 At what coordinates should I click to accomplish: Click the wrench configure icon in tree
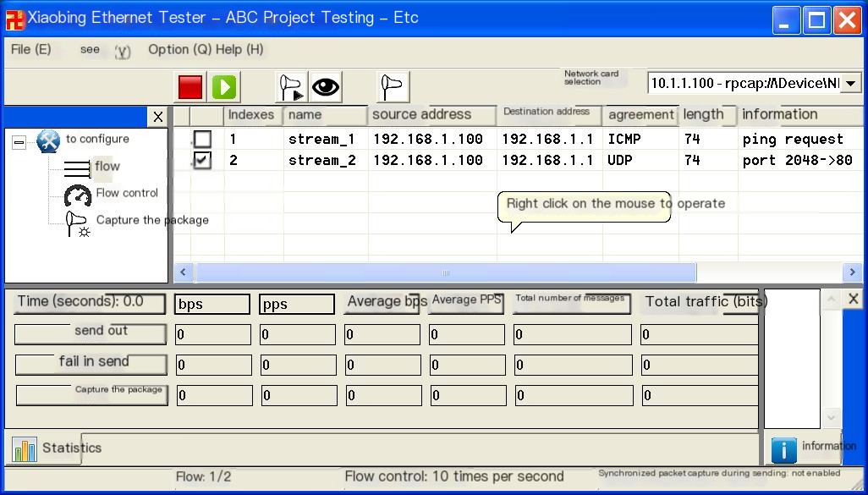tap(48, 141)
